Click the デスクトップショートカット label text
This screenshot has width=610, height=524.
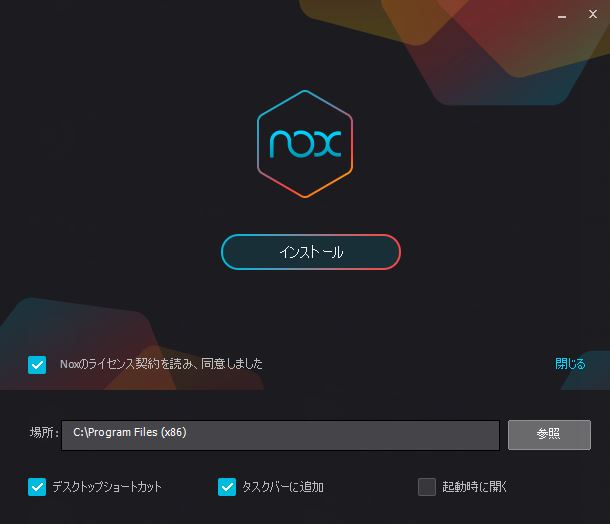(107, 487)
